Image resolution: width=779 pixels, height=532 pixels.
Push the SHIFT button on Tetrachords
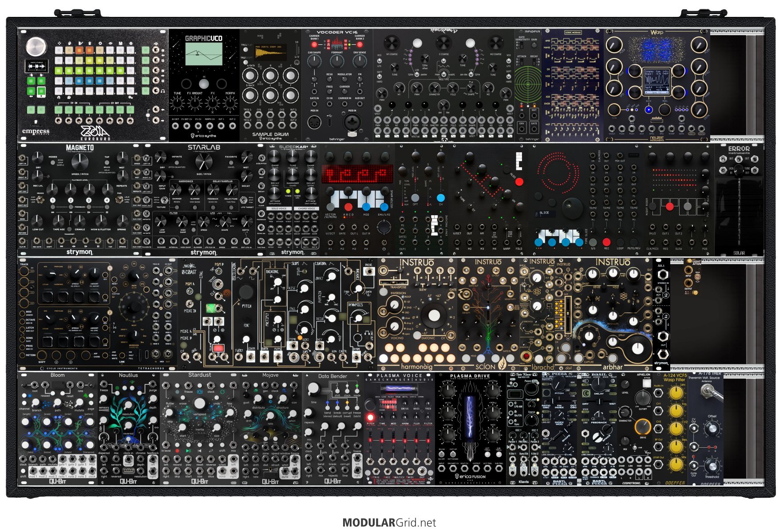pos(42,356)
